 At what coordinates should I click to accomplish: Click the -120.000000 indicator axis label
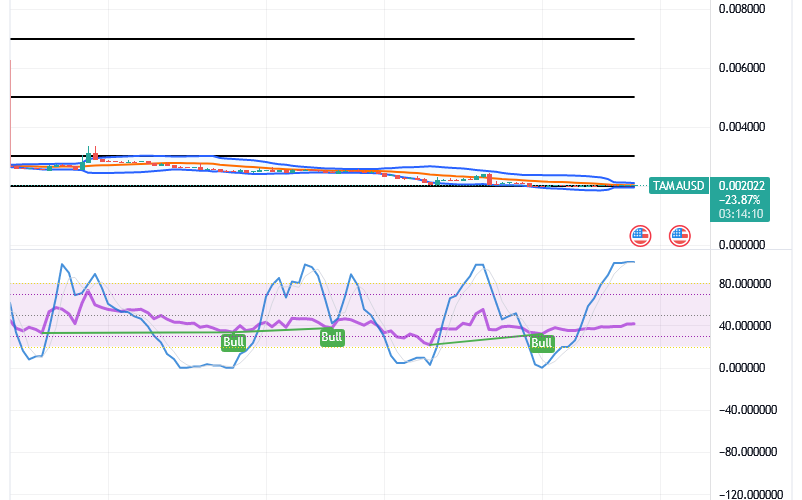click(x=751, y=494)
